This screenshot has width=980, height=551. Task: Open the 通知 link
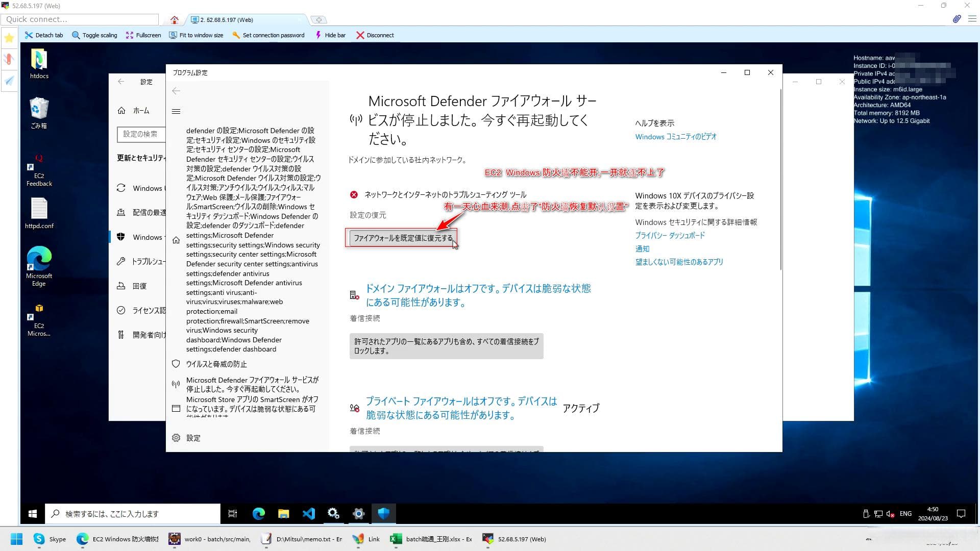tap(642, 248)
